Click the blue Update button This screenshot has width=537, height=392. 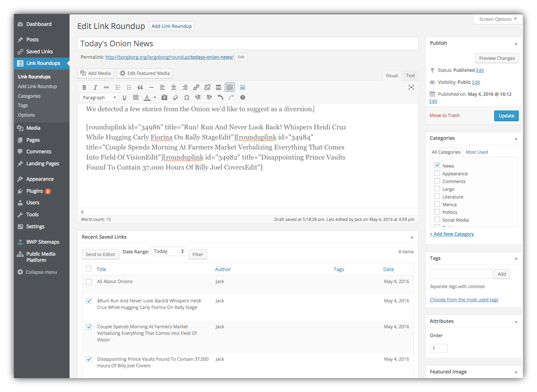pyautogui.click(x=506, y=116)
